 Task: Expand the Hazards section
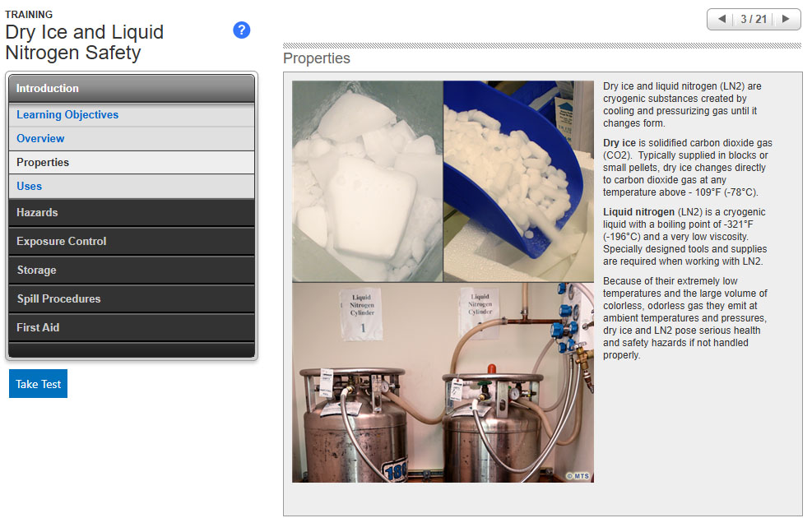[x=132, y=213]
